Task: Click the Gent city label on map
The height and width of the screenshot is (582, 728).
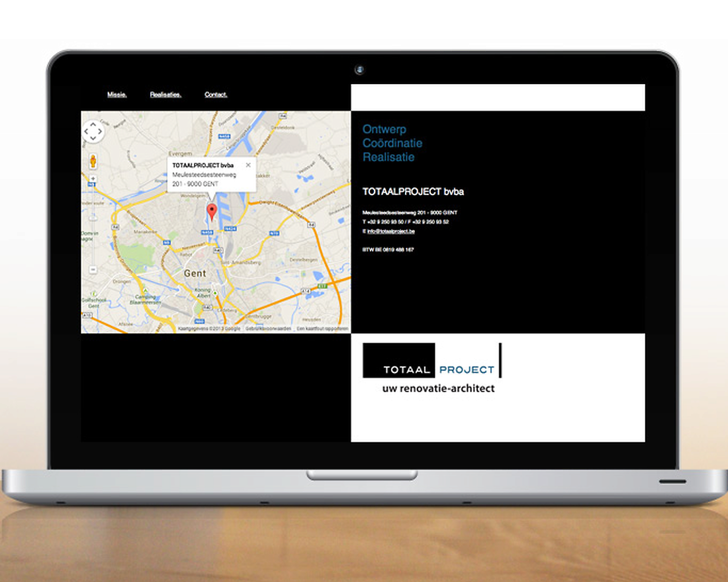Action: (195, 273)
